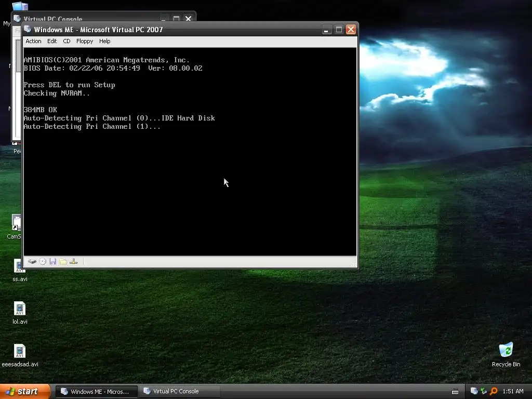This screenshot has height=399, width=532.
Task: Open the Start menu
Action: [25, 391]
